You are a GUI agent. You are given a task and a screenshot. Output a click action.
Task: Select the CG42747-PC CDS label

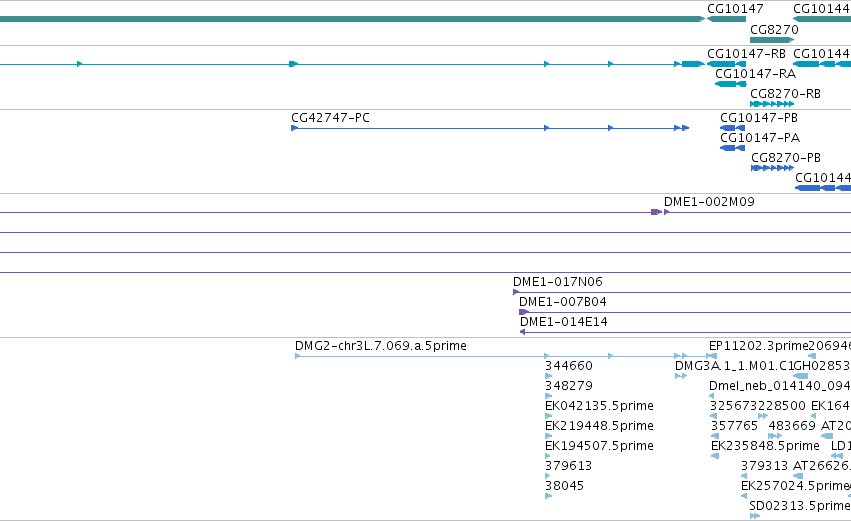(331, 118)
